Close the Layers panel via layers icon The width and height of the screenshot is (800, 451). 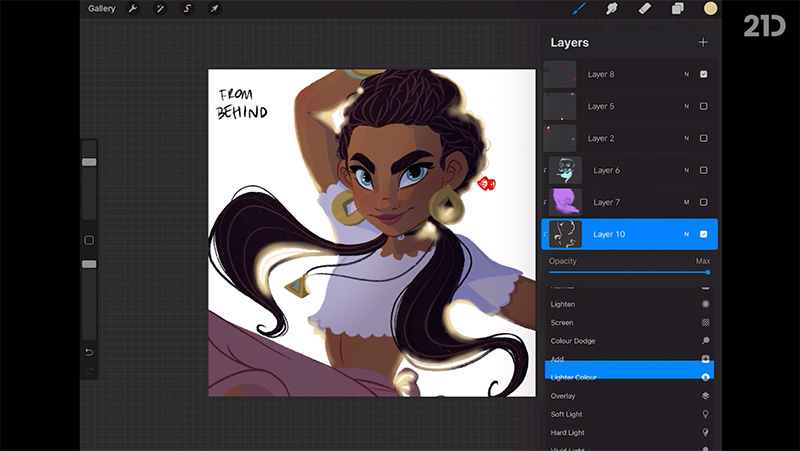677,9
